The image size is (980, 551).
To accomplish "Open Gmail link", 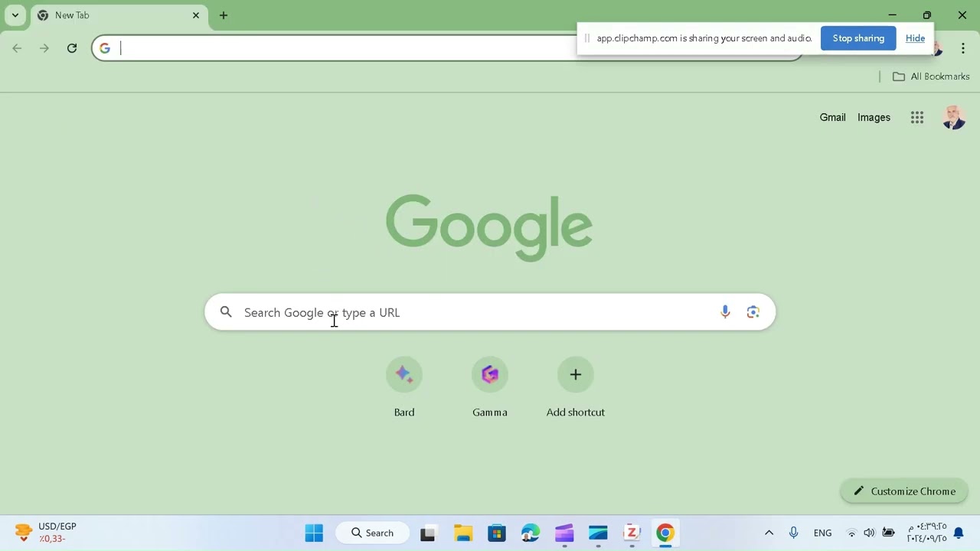I will (x=832, y=117).
